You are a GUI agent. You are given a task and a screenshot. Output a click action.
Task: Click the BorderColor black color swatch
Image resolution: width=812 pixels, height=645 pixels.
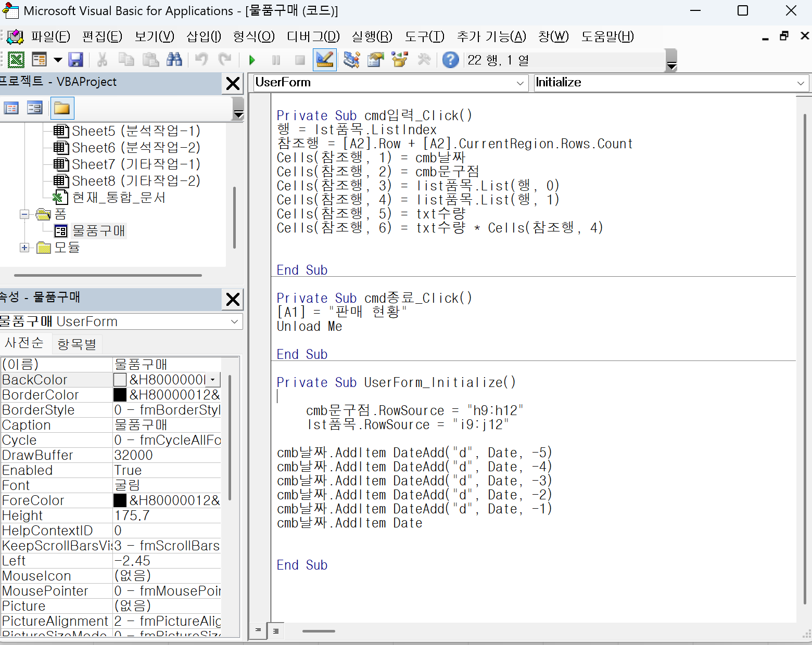[120, 395]
